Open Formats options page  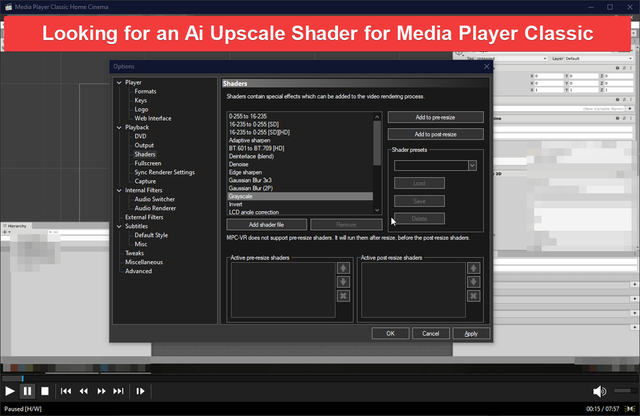145,91
